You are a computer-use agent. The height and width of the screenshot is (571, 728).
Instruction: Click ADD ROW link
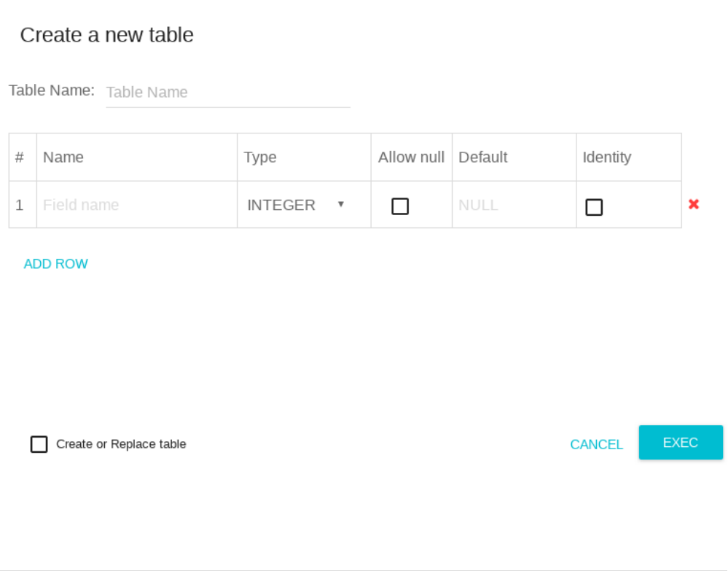tap(56, 264)
